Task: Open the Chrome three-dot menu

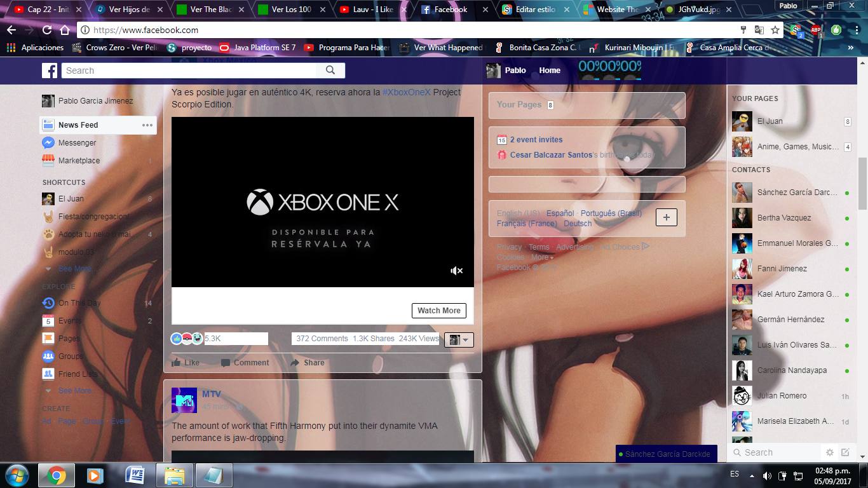Action: (855, 30)
